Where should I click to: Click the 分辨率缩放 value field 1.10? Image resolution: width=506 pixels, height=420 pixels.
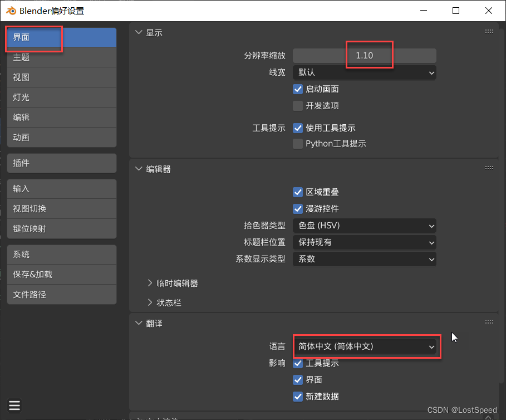(x=365, y=56)
